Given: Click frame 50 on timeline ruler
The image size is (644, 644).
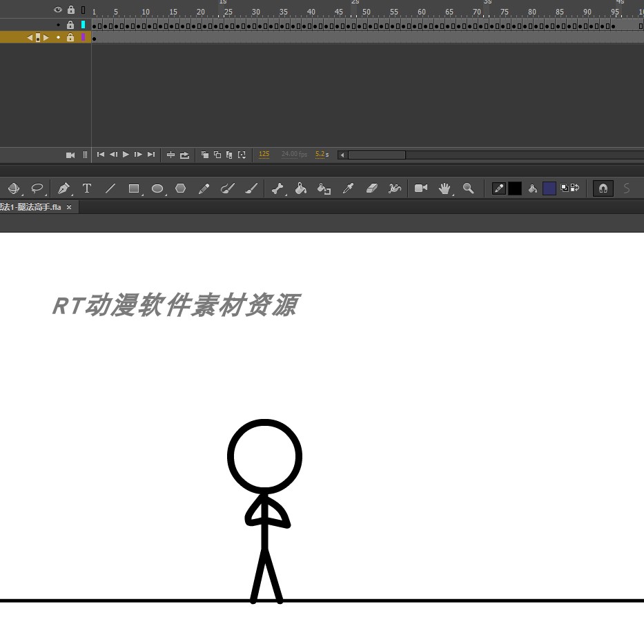Looking at the screenshot, I should point(367,12).
